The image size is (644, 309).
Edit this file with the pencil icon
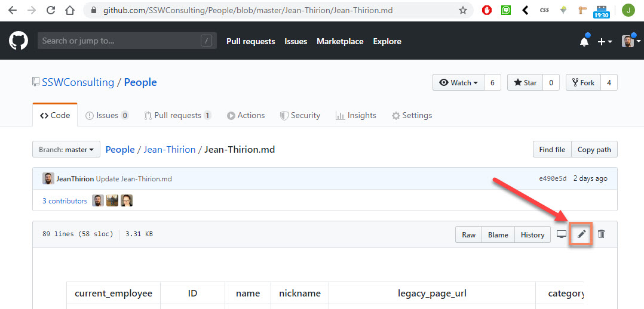[x=581, y=234]
